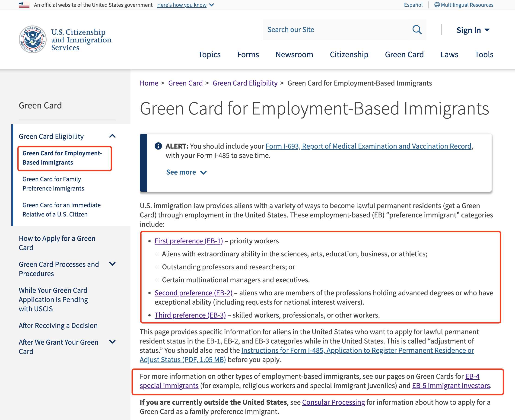Open Consular Processing link

point(333,402)
